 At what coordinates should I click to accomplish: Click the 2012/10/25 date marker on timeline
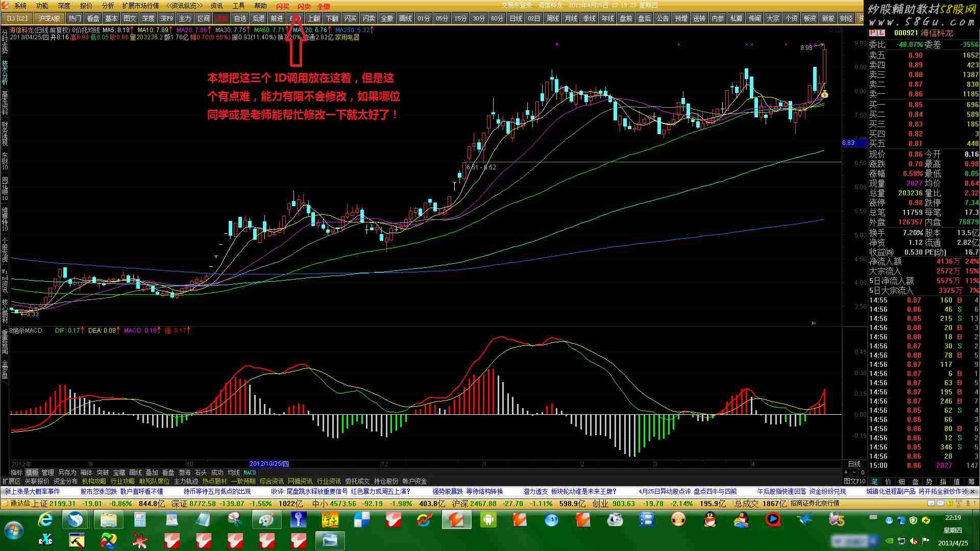pyautogui.click(x=269, y=464)
